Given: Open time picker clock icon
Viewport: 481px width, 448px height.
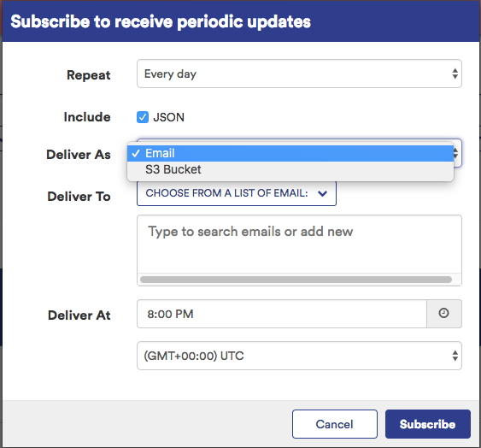Looking at the screenshot, I should tap(444, 314).
